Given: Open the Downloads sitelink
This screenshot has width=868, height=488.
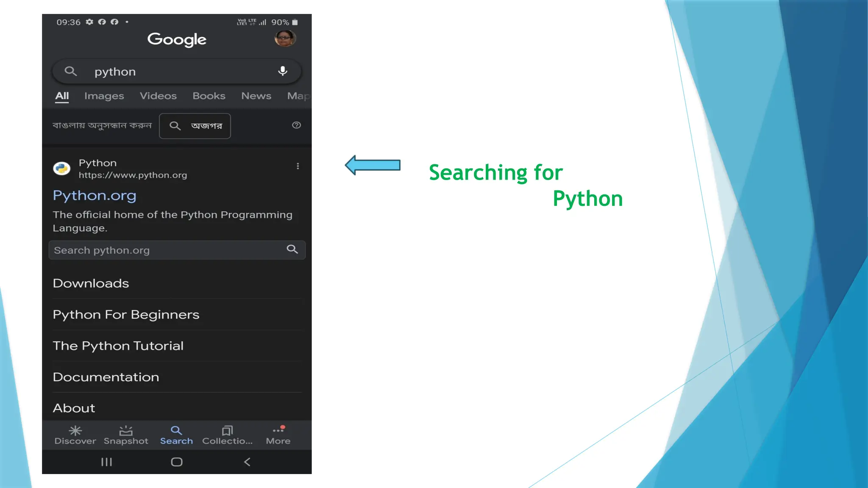Looking at the screenshot, I should tap(91, 283).
